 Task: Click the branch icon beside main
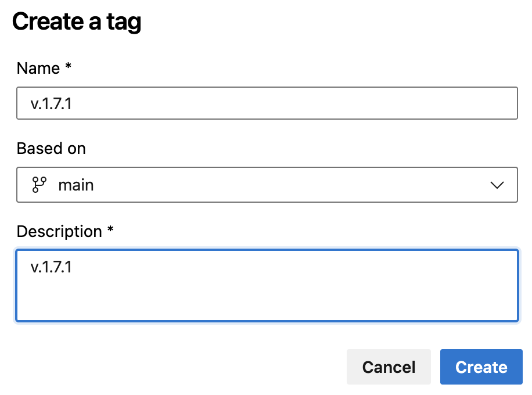(x=39, y=185)
